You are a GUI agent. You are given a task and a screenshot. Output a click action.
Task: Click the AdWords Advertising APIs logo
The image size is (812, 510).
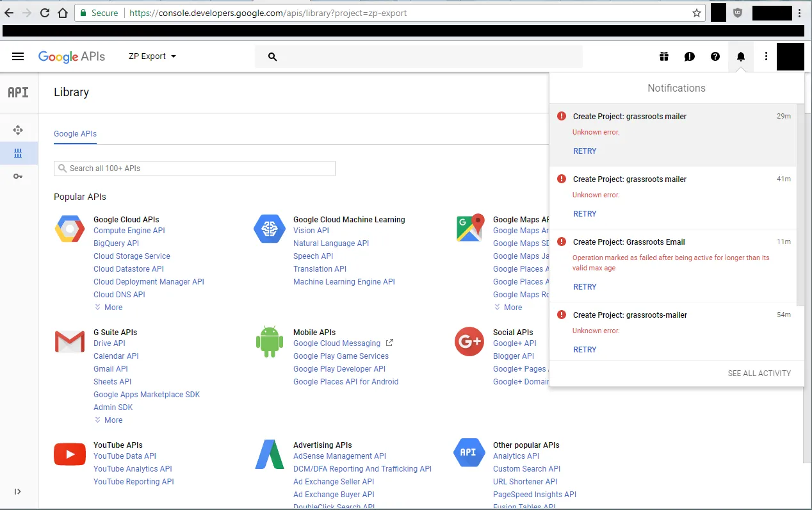[269, 454]
